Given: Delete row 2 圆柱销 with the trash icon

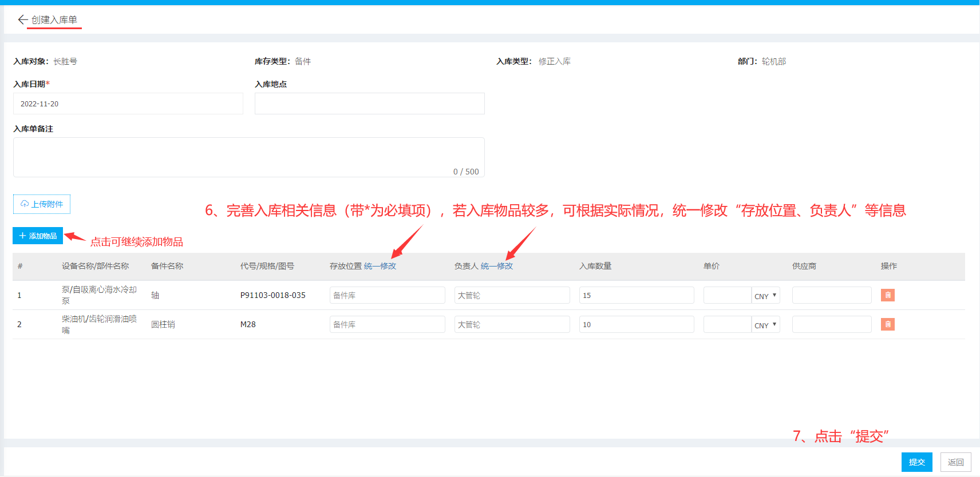Looking at the screenshot, I should 888,324.
